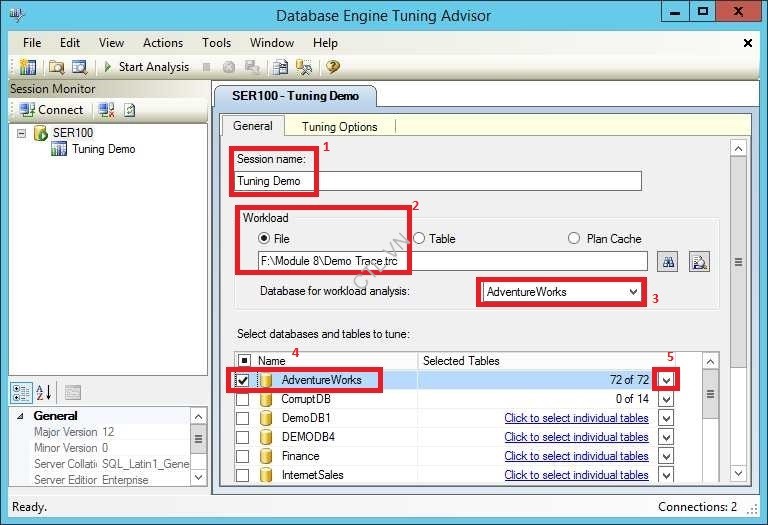Image resolution: width=768 pixels, height=525 pixels.
Task: Click the Connect button in Session Monitor
Action: point(51,109)
